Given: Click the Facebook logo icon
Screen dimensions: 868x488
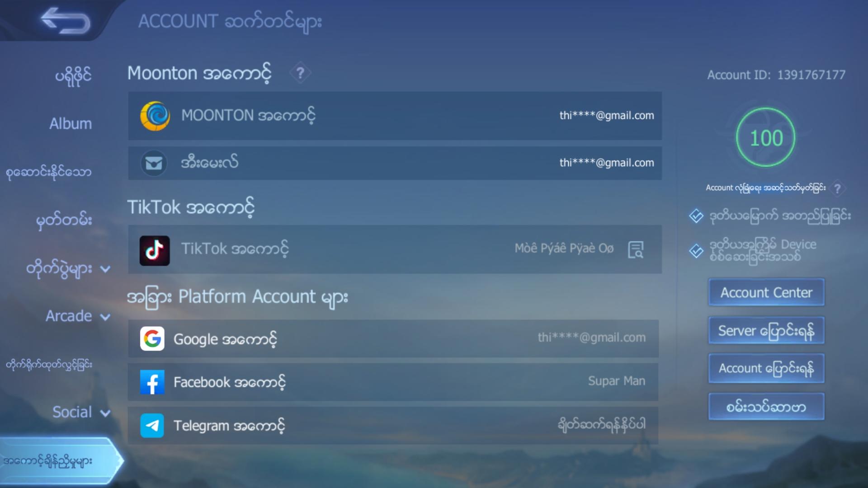Looking at the screenshot, I should [x=152, y=382].
